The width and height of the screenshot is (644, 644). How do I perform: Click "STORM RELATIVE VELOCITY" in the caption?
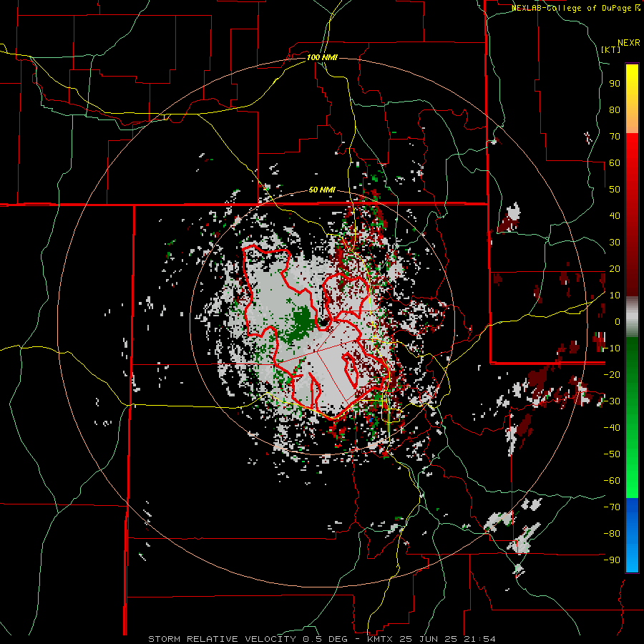click(222, 639)
